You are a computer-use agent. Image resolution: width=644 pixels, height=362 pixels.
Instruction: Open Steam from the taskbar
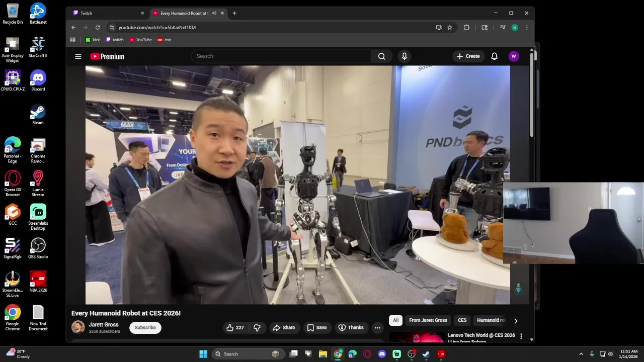pyautogui.click(x=426, y=354)
